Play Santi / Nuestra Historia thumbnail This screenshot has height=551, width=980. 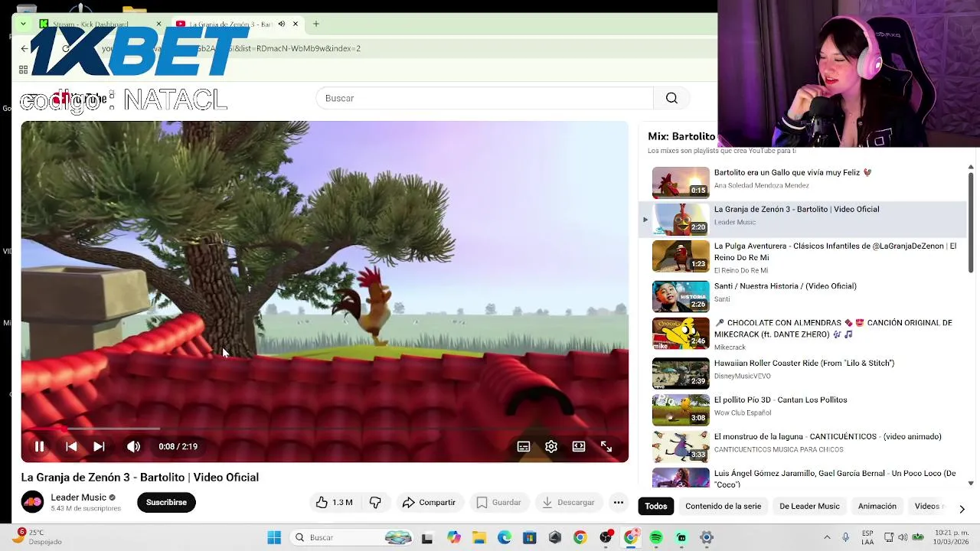681,296
